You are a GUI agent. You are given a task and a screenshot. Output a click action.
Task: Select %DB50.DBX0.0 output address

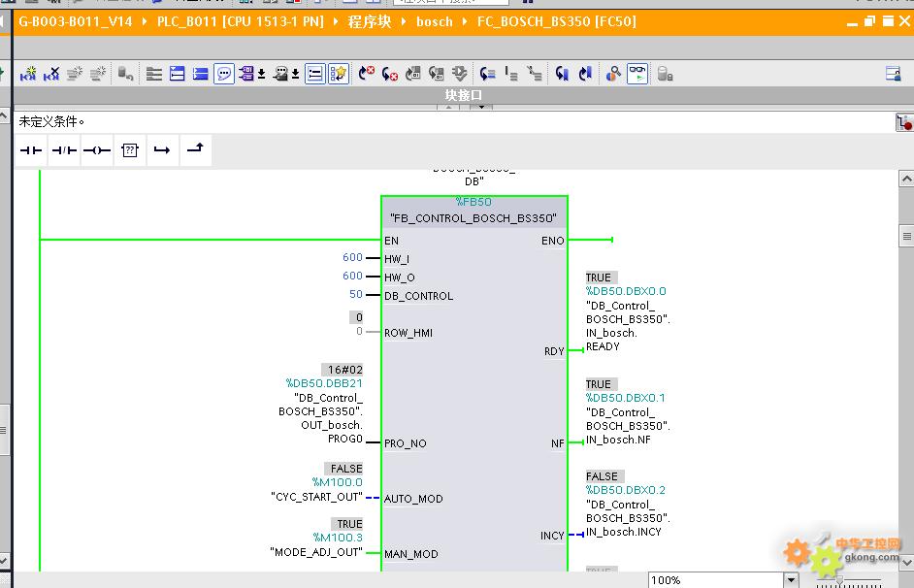(x=626, y=291)
